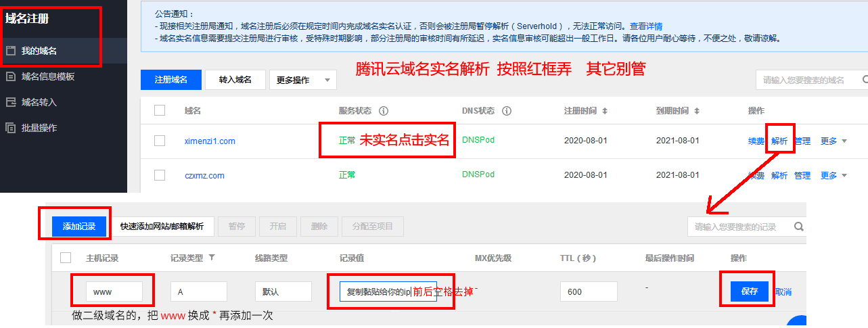This screenshot has height=328, width=868.
Task: Click the 添加记录 button
Action: (x=79, y=226)
